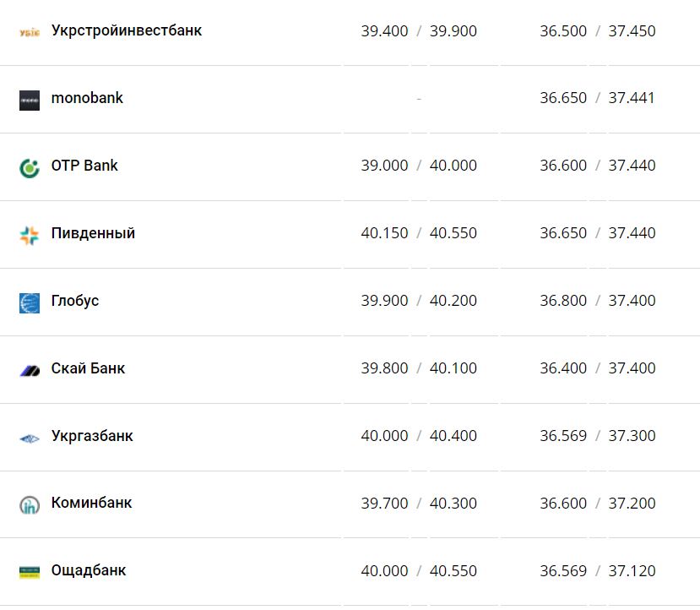Click the OTP Bank green logo
The image size is (700, 610).
(x=30, y=167)
